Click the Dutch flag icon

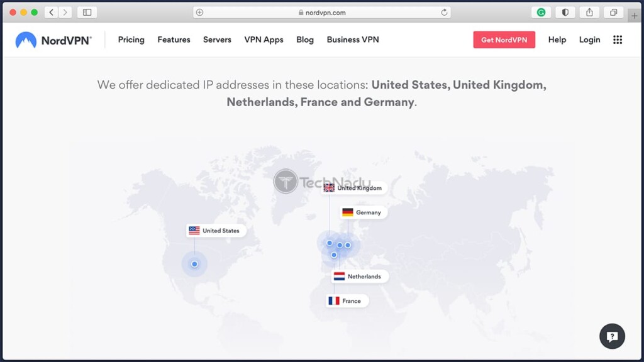[x=339, y=277]
